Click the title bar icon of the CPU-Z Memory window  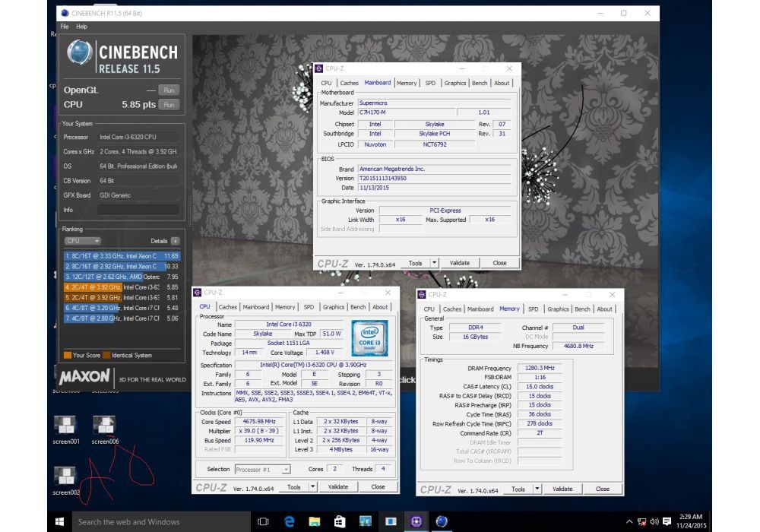pos(422,294)
